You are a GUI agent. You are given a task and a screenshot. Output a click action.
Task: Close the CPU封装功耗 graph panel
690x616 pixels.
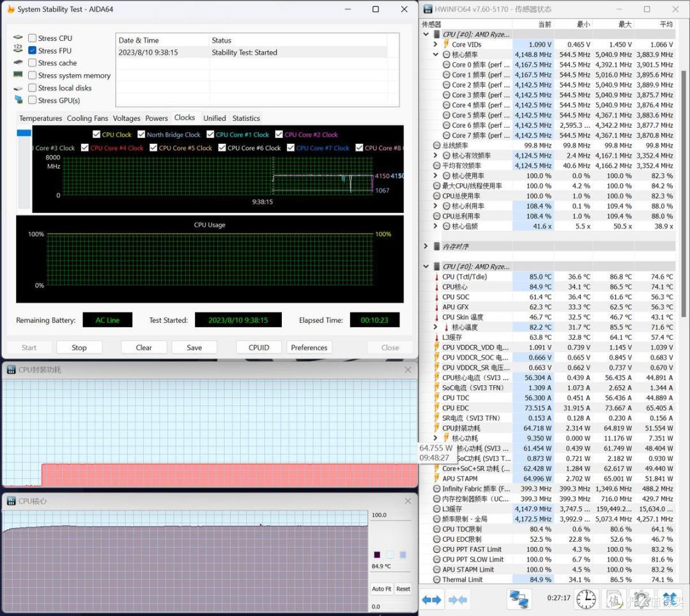(408, 370)
